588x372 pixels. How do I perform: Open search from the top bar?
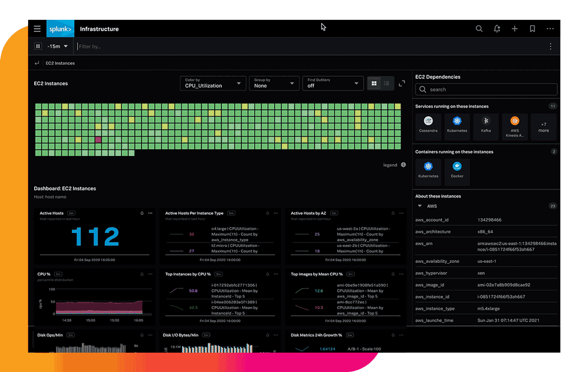coord(479,29)
